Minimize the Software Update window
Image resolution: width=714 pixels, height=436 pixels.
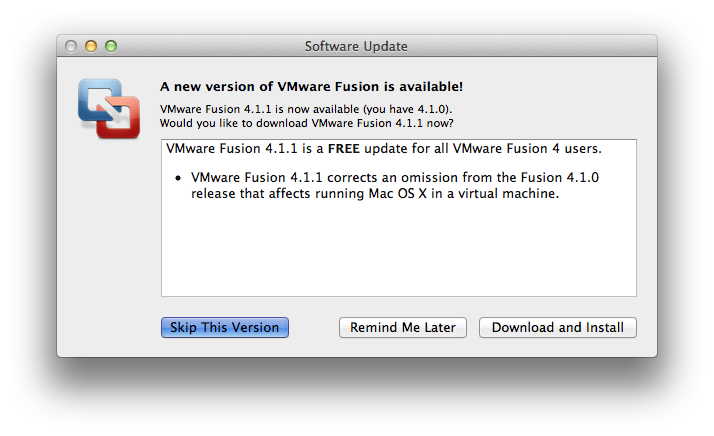(x=91, y=46)
